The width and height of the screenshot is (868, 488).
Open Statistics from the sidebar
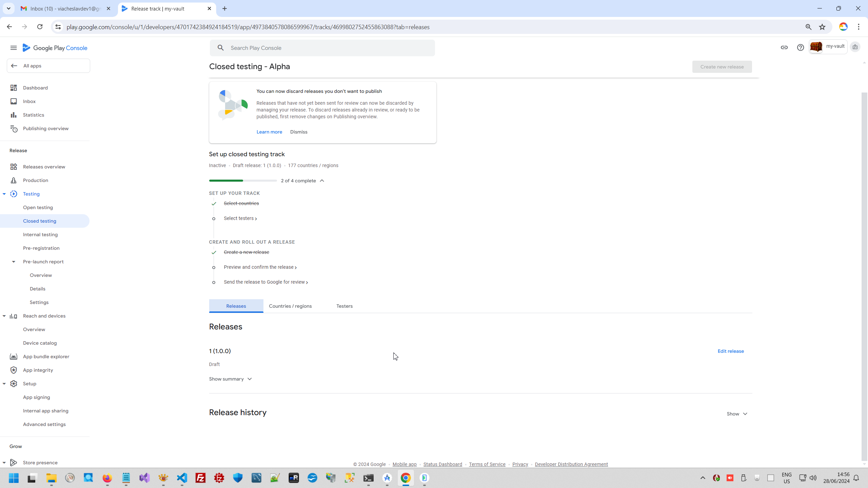[33, 115]
